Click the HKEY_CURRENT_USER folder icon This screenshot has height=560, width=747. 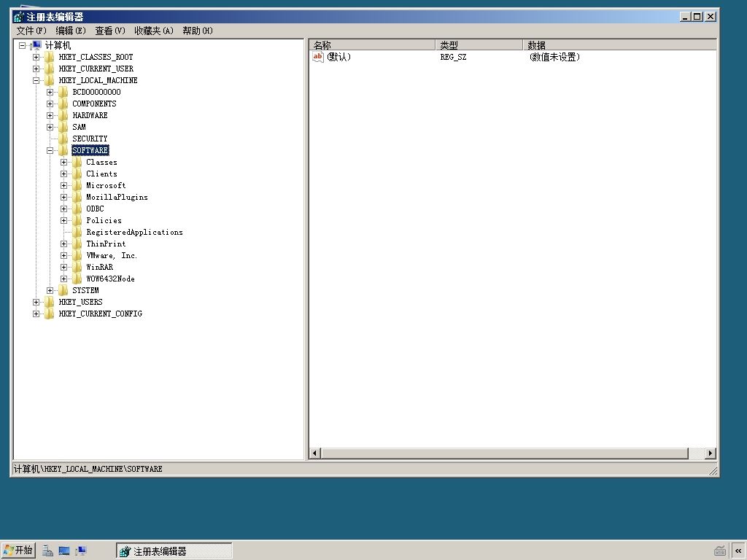[50, 69]
